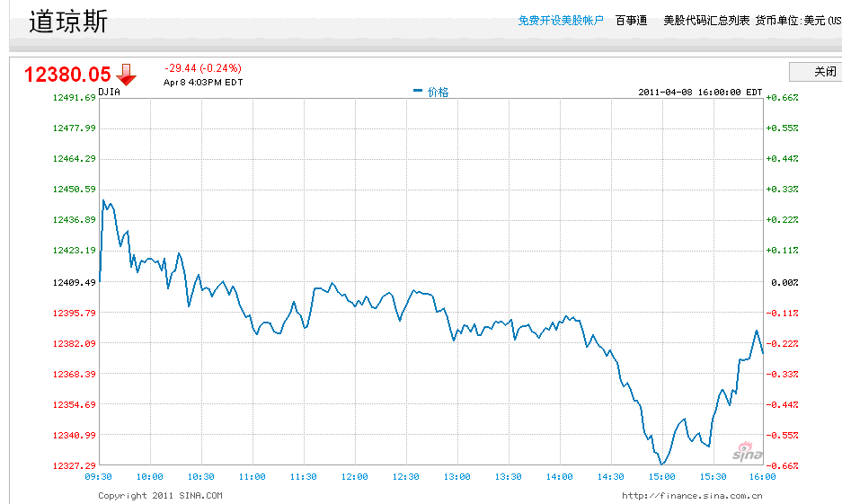Click the 12380.05 current price
This screenshot has height=504, width=842.
point(67,75)
